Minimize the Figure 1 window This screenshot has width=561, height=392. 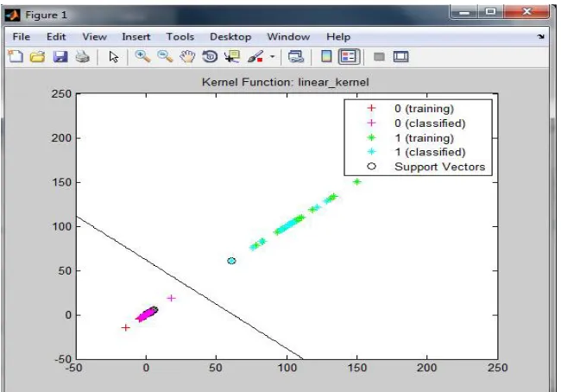(464, 12)
